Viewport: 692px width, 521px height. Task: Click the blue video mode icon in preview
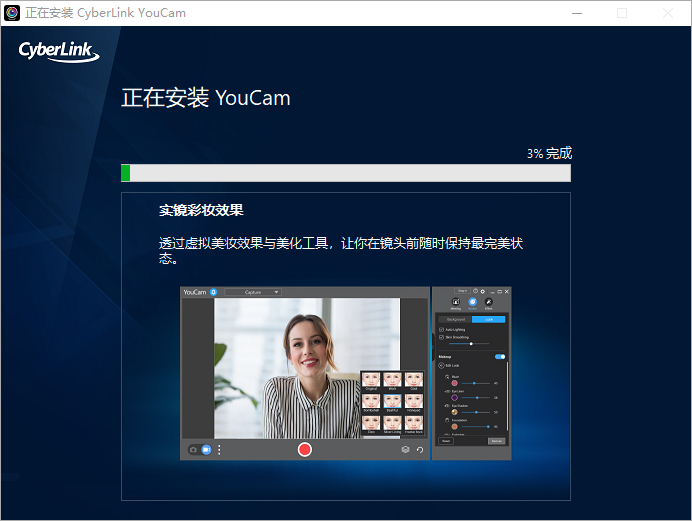(206, 450)
